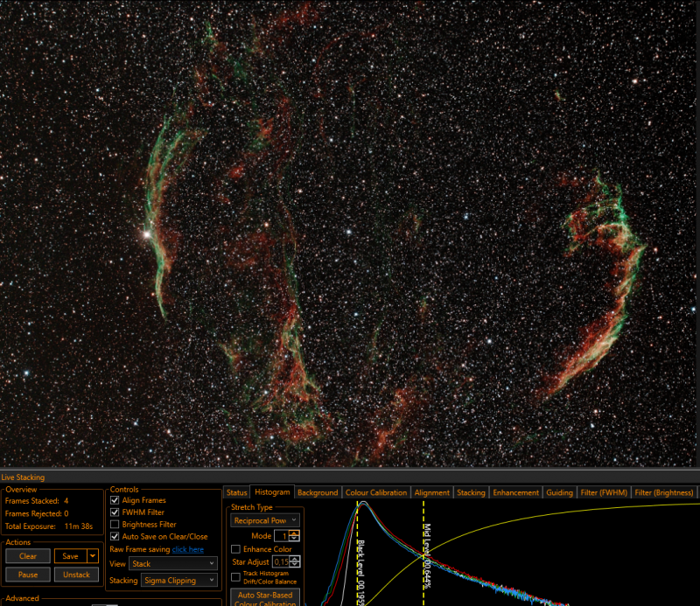Open the Background tab
The image size is (700, 606).
pos(318,492)
